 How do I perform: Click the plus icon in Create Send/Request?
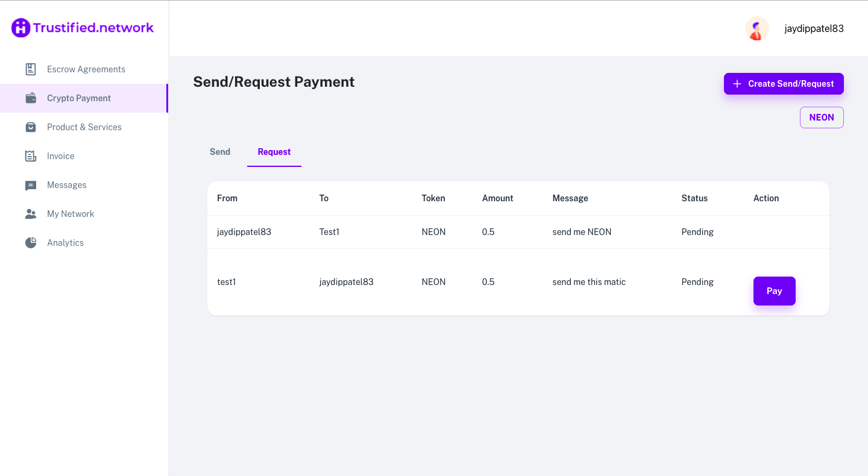737,84
